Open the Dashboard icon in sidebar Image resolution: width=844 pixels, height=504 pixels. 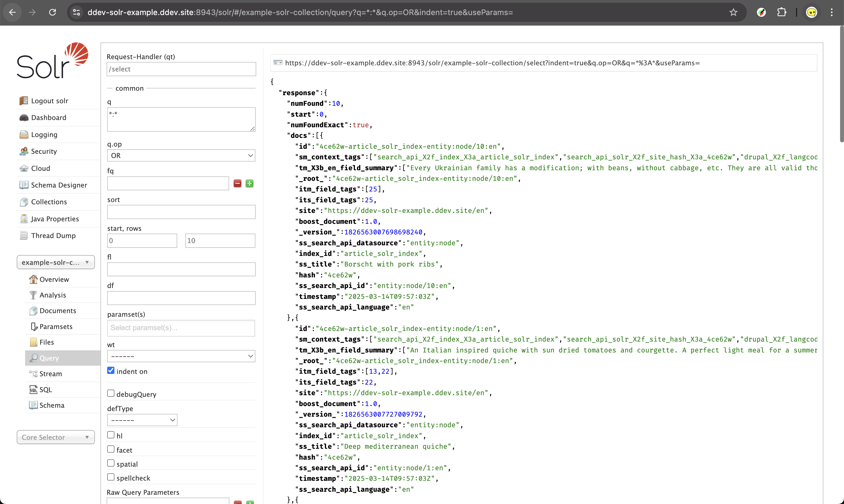pyautogui.click(x=24, y=117)
